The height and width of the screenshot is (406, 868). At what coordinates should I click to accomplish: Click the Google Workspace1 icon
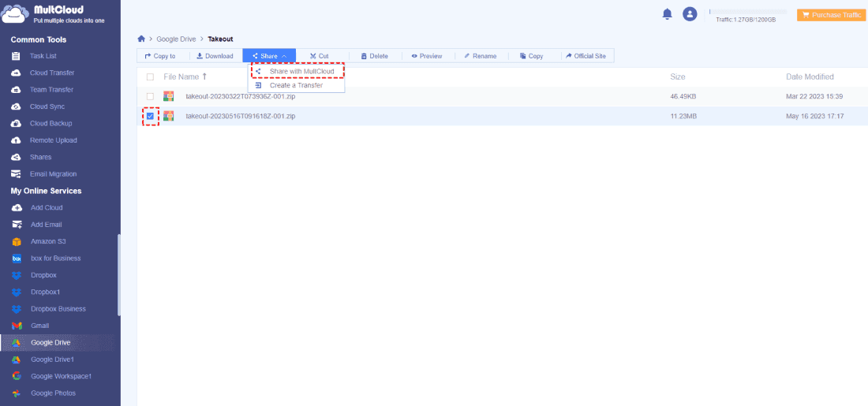[17, 377]
